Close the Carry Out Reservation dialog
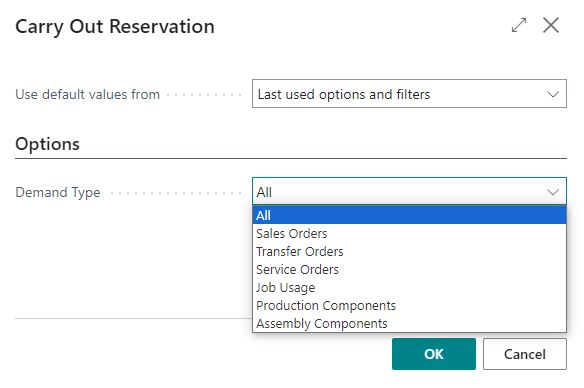The width and height of the screenshot is (584, 388). 551,25
